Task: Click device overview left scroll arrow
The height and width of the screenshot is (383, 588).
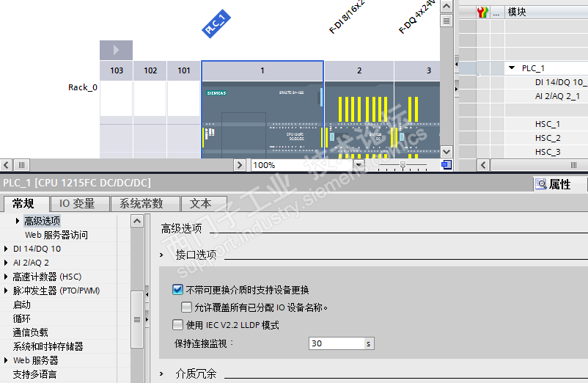Action: coord(483,165)
